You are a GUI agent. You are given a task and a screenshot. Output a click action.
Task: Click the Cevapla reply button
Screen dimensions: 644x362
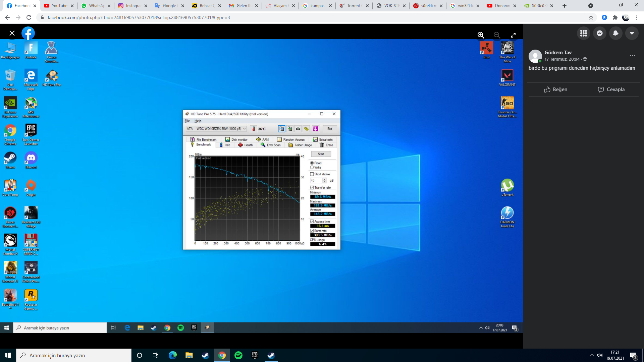(x=611, y=89)
